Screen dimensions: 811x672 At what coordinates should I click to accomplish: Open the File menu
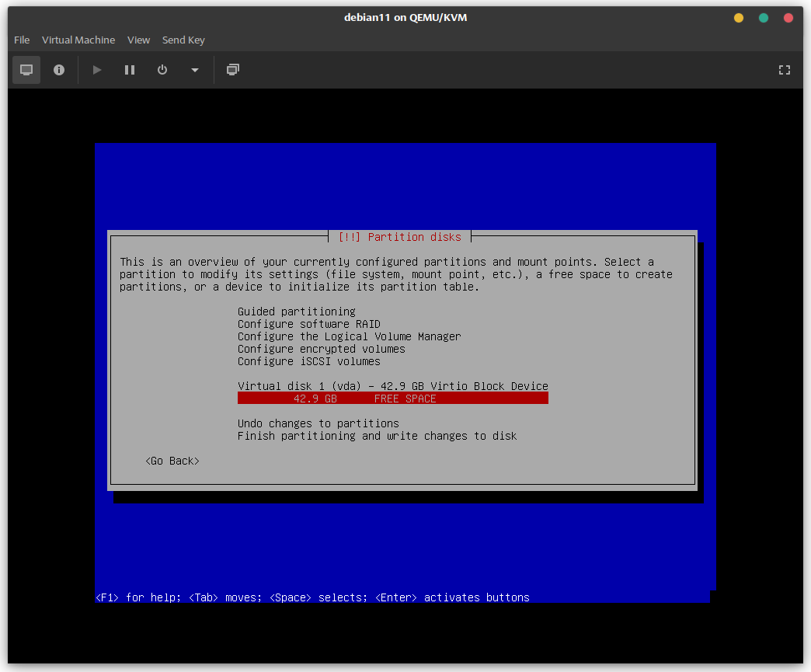click(x=22, y=40)
